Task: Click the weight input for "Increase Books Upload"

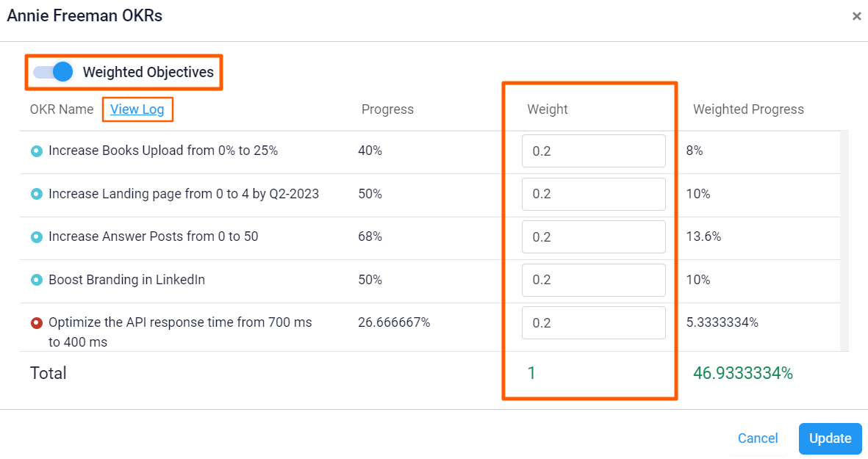Action: point(593,151)
